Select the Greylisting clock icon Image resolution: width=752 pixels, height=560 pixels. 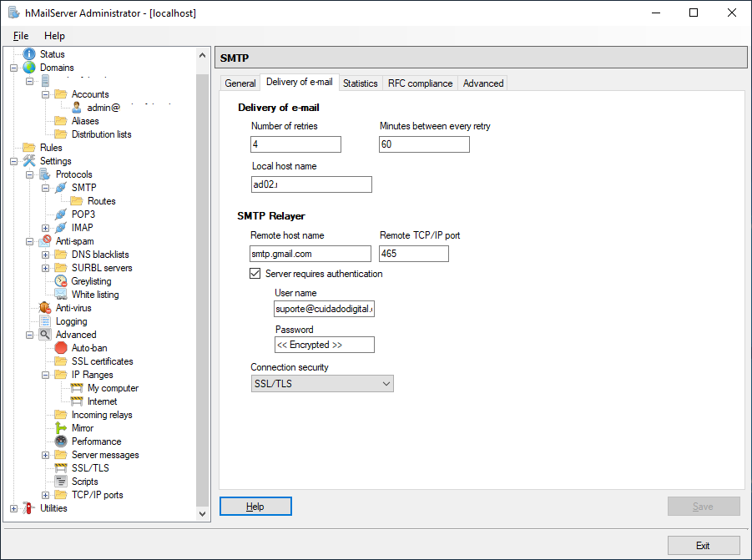pyautogui.click(x=61, y=281)
